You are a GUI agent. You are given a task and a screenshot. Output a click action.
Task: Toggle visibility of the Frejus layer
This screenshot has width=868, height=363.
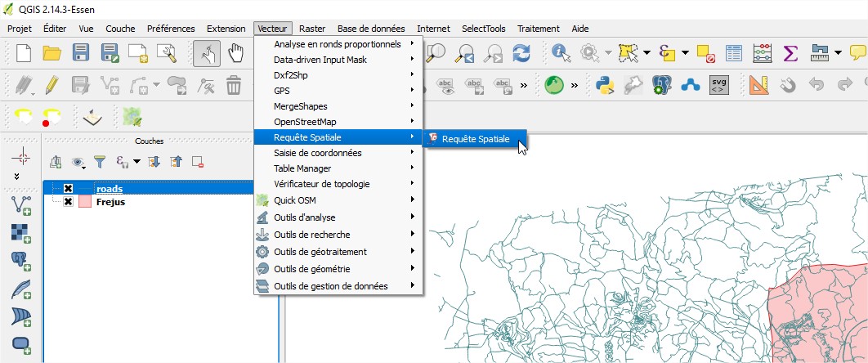coord(68,202)
